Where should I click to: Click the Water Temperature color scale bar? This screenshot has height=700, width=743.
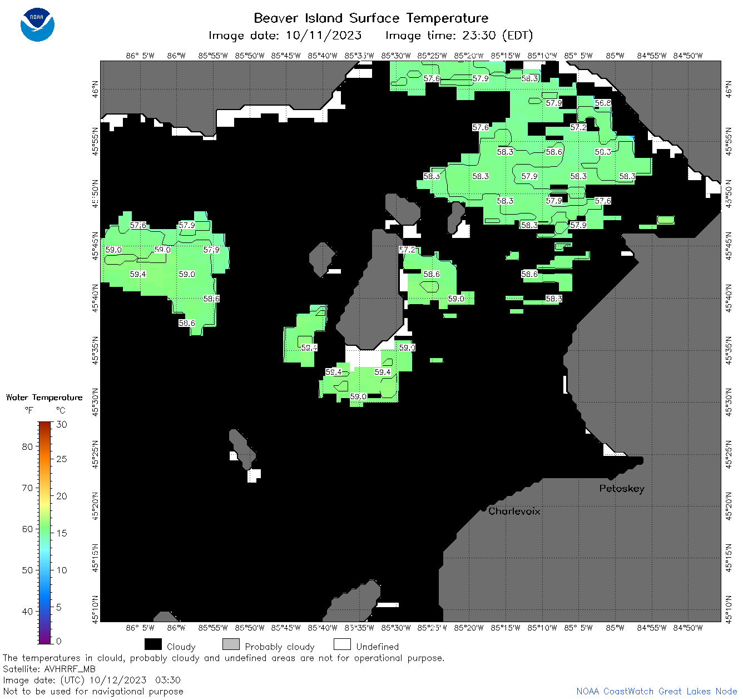coord(45,532)
